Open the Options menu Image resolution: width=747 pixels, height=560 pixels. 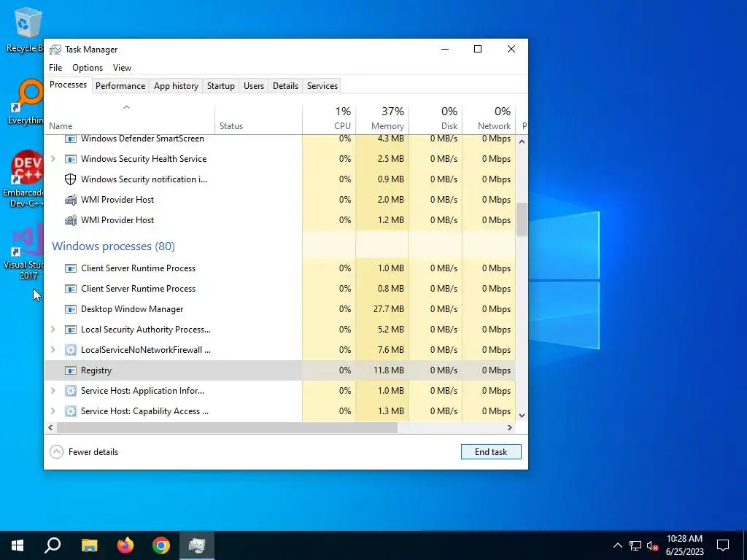[88, 68]
